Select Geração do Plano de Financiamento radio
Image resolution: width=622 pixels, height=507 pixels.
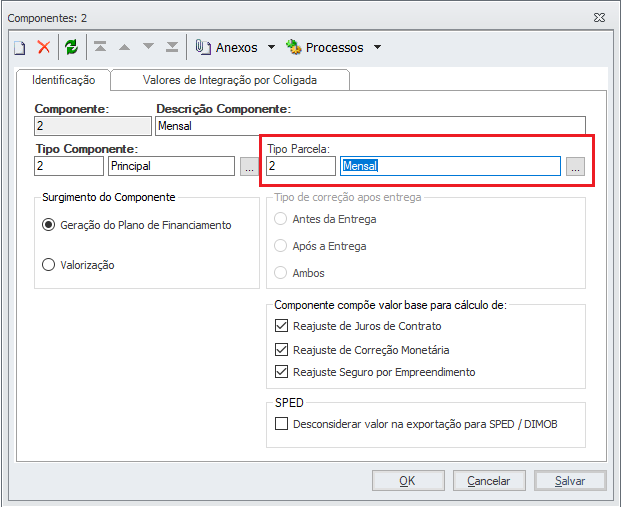tap(48, 225)
